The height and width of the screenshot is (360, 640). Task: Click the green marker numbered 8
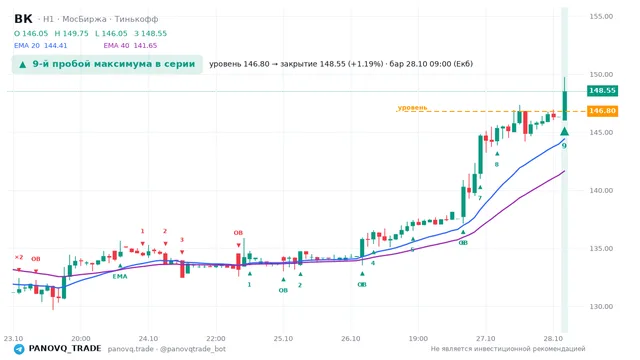(497, 164)
